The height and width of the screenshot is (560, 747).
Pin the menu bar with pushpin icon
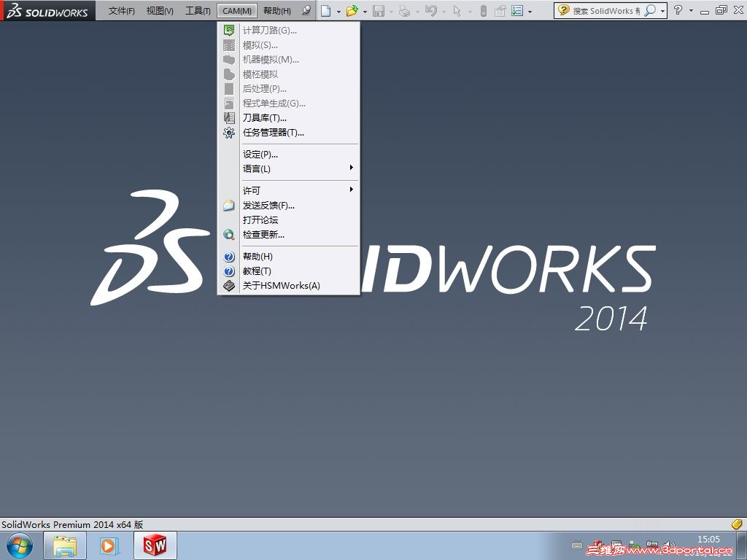(x=306, y=10)
